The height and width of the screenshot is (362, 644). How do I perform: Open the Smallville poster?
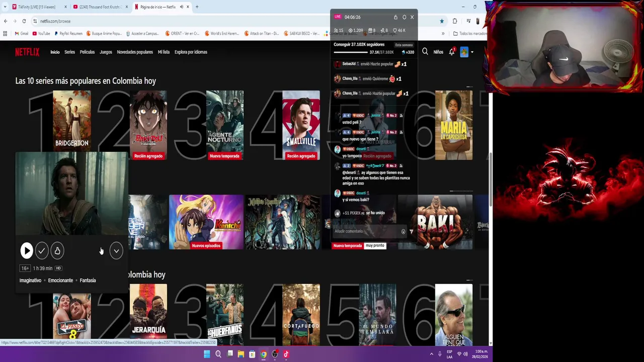(x=301, y=125)
